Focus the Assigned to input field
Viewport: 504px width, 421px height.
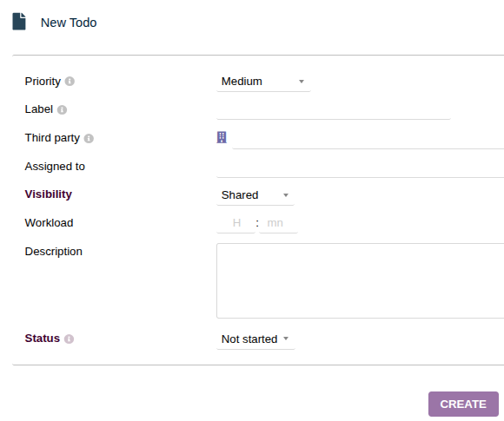(360, 168)
